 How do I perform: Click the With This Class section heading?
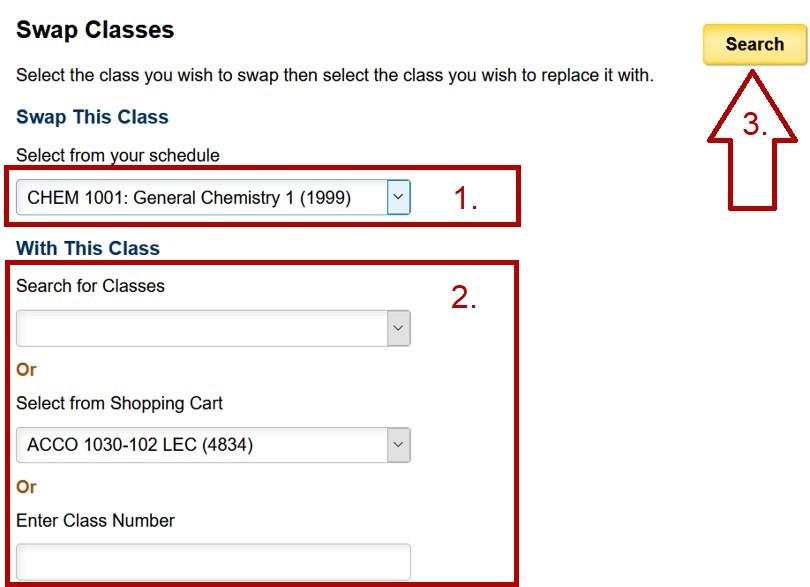[x=88, y=248]
